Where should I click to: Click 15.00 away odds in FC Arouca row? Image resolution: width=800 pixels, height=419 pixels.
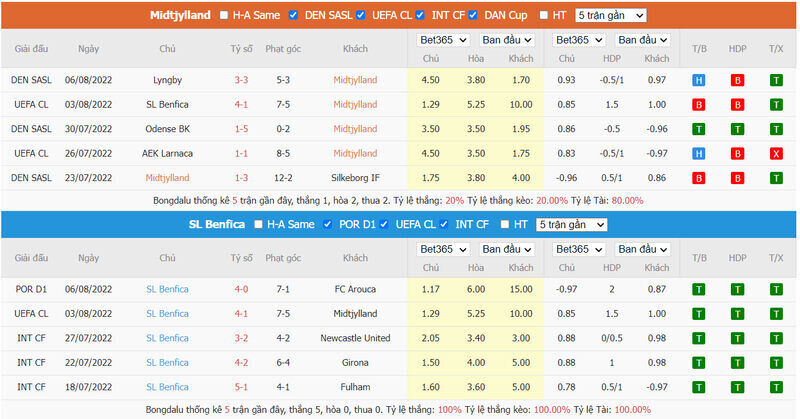(521, 289)
